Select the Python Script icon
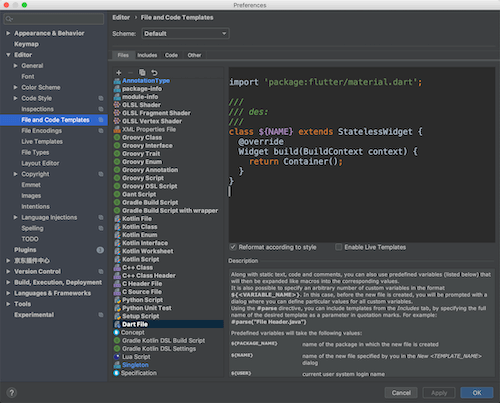500x403 pixels. coord(117,300)
